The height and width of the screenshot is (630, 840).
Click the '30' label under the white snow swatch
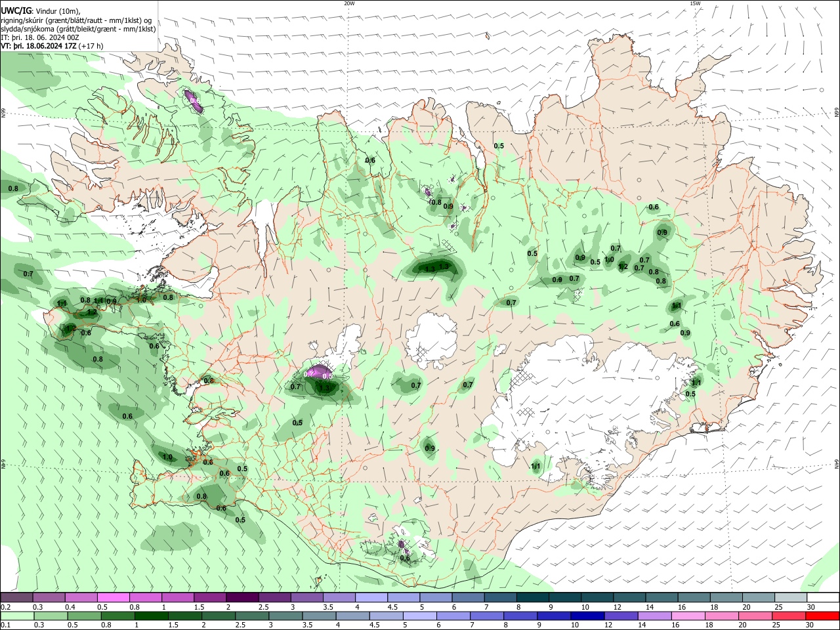tap(811, 608)
